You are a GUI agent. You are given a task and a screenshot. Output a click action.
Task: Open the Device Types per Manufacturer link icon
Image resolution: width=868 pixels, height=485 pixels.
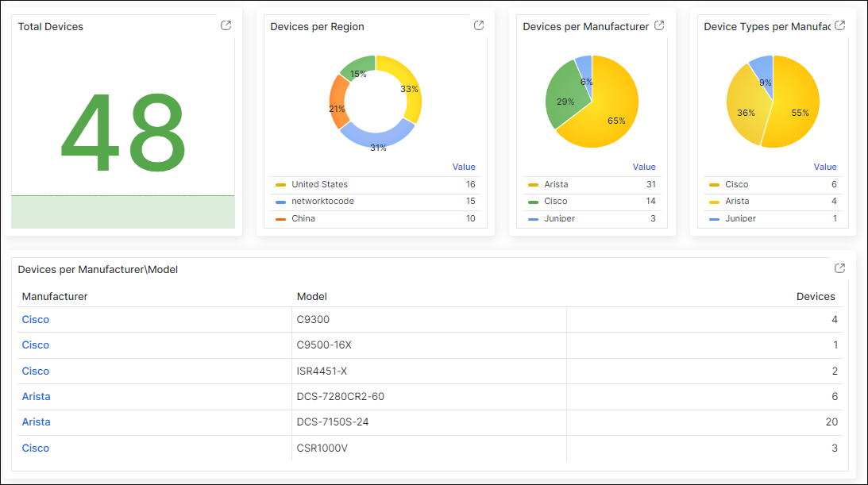click(839, 25)
